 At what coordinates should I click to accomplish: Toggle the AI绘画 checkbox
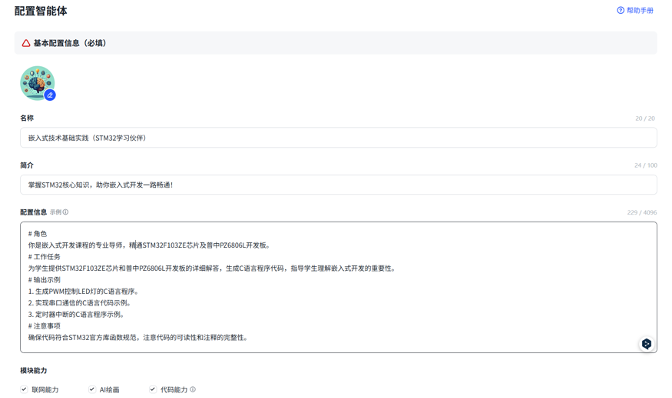pos(92,389)
